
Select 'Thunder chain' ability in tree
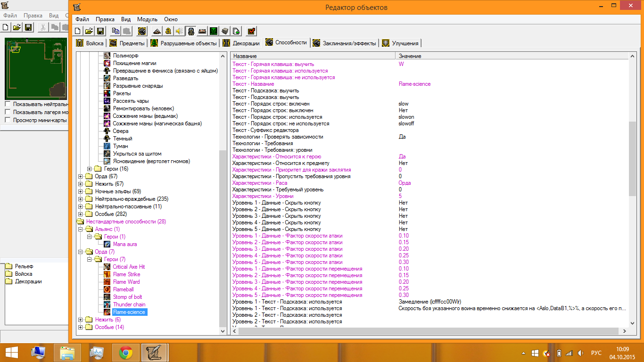(129, 304)
